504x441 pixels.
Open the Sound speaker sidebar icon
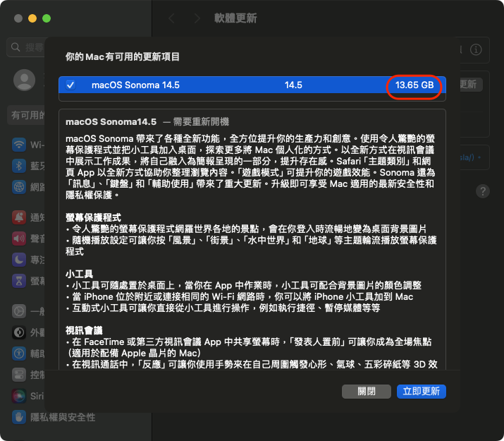click(19, 238)
